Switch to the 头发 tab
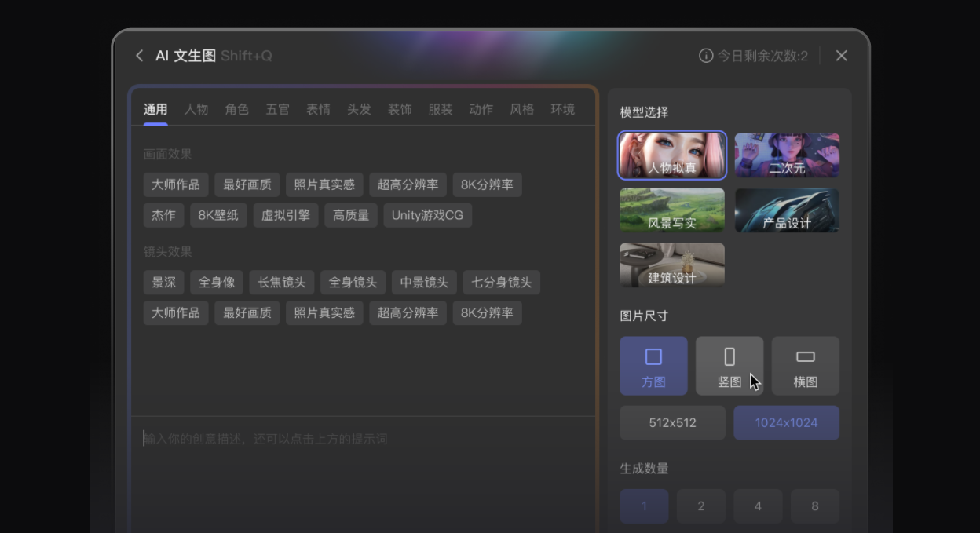 coord(359,109)
